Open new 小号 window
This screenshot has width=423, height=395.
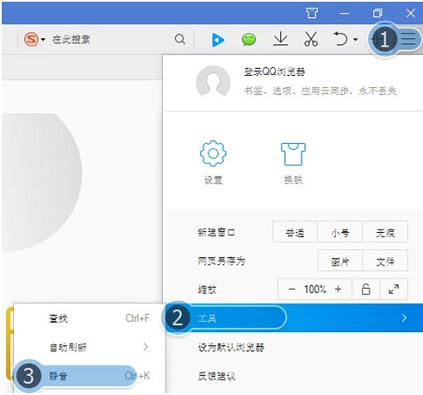coord(340,232)
